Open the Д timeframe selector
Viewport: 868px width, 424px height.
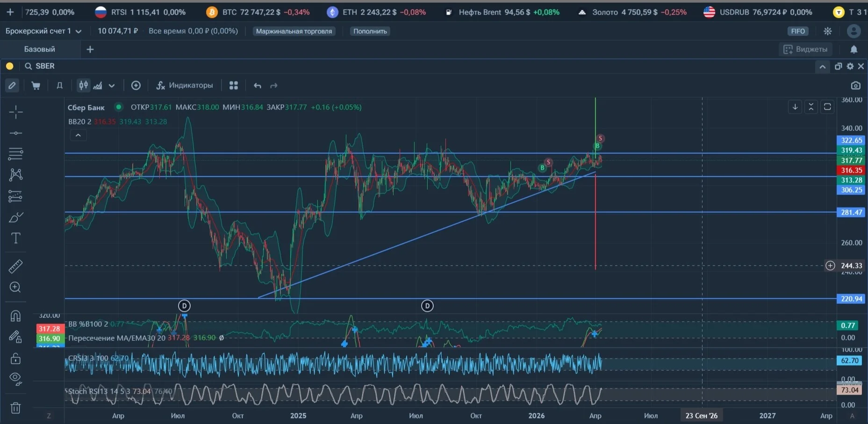click(x=59, y=86)
